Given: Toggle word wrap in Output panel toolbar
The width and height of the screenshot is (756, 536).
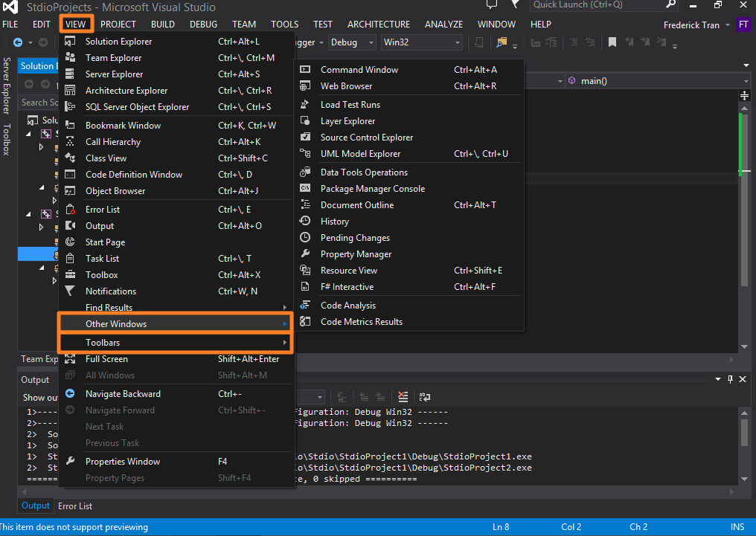Looking at the screenshot, I should click(x=425, y=397).
